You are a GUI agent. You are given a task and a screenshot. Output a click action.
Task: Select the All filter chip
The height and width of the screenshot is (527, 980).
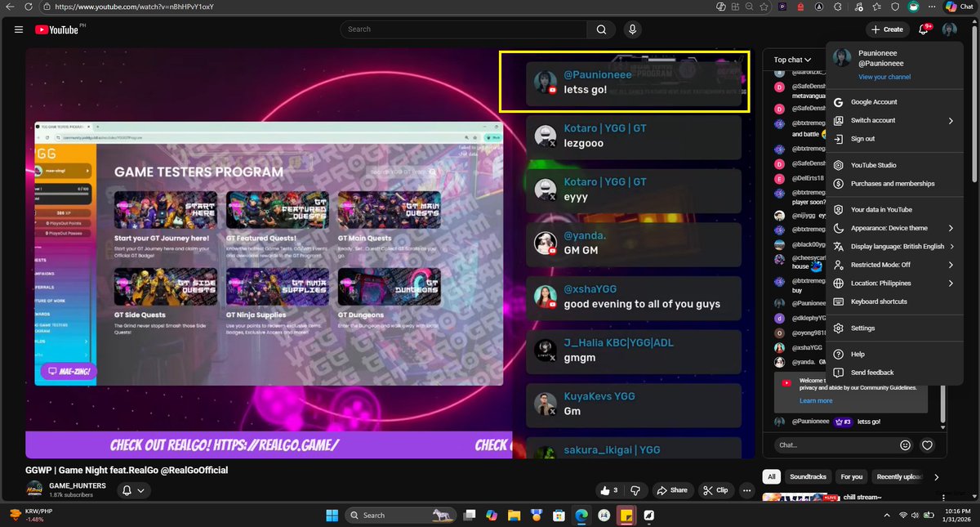(x=771, y=476)
